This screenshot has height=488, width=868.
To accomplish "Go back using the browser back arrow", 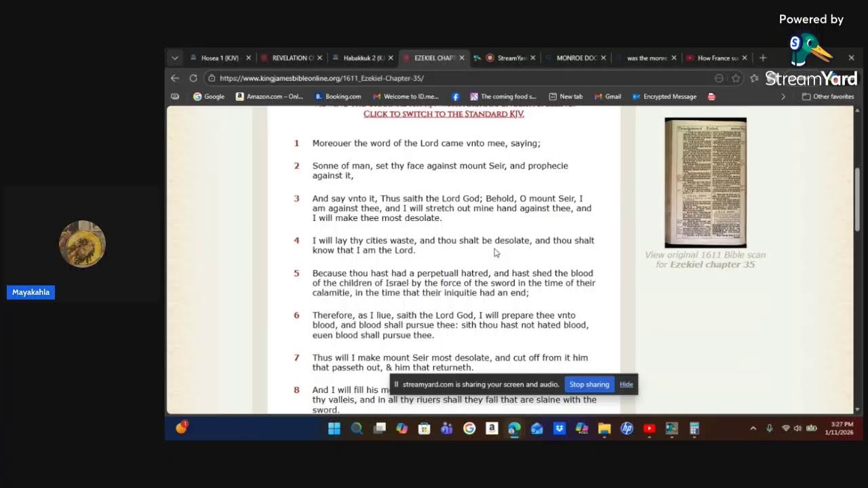I will [175, 78].
